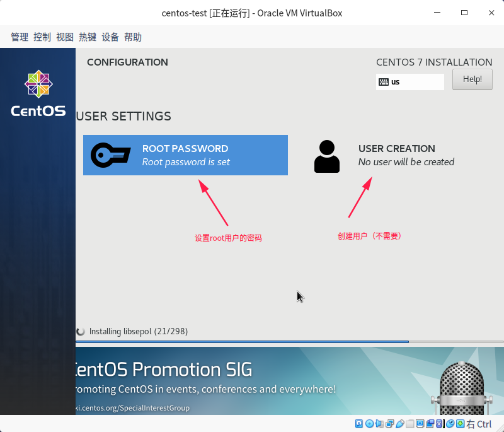Open the 帮助 menu
Screen dimensions: 504x432
(133, 37)
